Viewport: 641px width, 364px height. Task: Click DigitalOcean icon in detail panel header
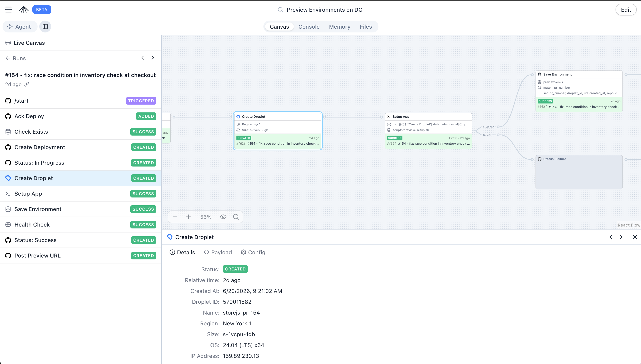tap(170, 237)
